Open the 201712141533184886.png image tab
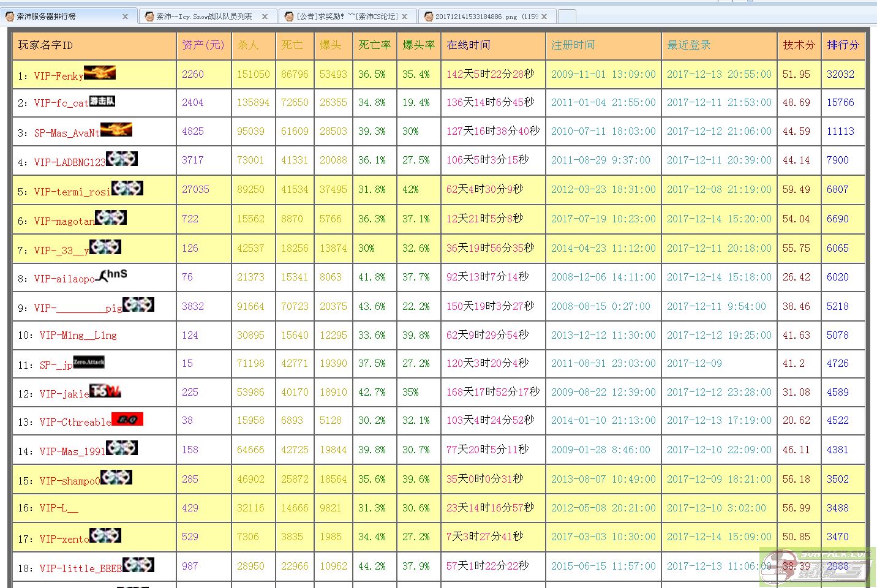877x588 pixels. (480, 17)
